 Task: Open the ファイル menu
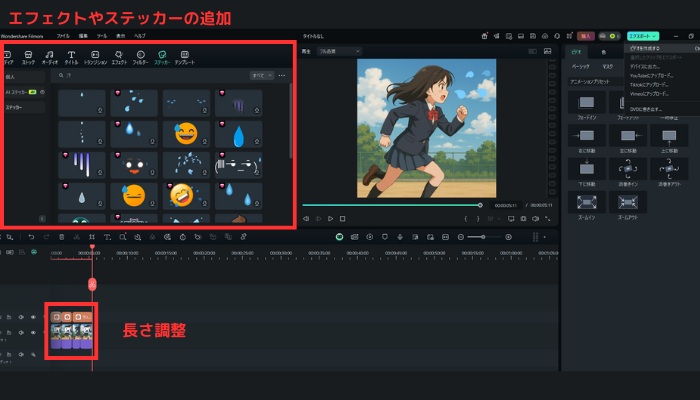[x=63, y=36]
